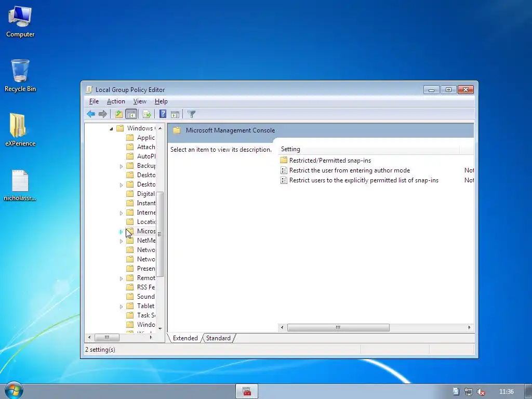
Task: Click the taskbar clock showing 11:36
Action: 506,392
